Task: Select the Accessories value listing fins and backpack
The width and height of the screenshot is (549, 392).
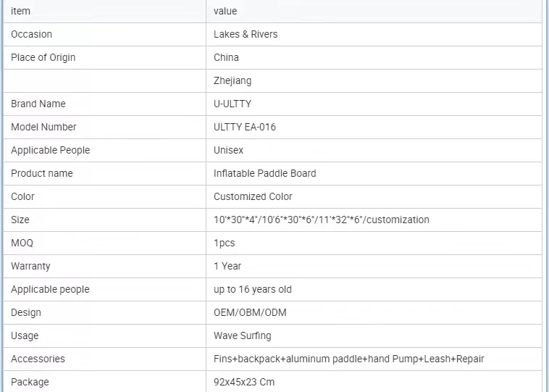Action: 349,359
